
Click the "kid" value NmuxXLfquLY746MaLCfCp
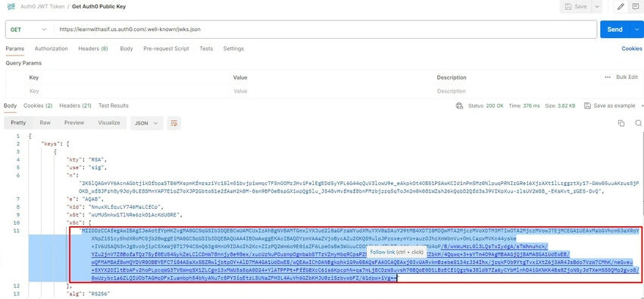point(125,207)
